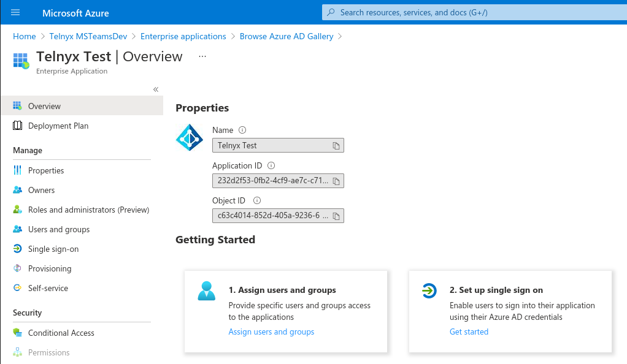Image resolution: width=627 pixels, height=364 pixels.
Task: Go to Home breadcrumb
Action: (25, 36)
